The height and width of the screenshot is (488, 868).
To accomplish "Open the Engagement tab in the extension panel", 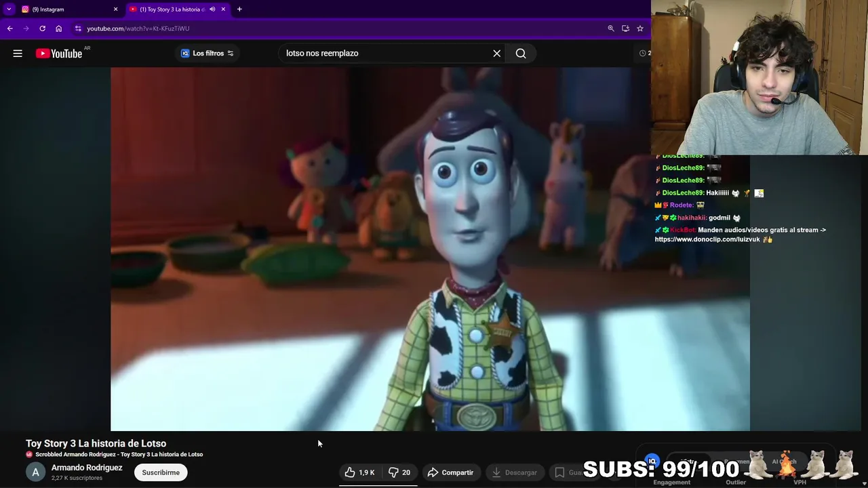I will pyautogui.click(x=671, y=483).
